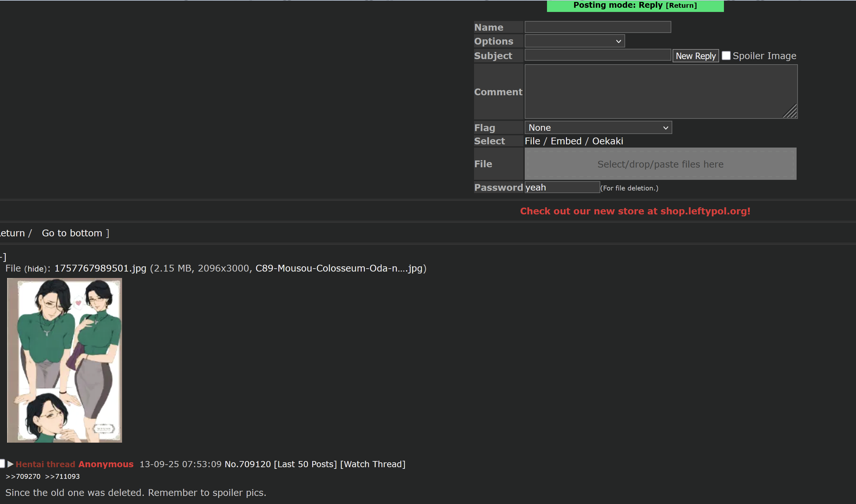
Task: Open the Options dropdown
Action: click(574, 41)
